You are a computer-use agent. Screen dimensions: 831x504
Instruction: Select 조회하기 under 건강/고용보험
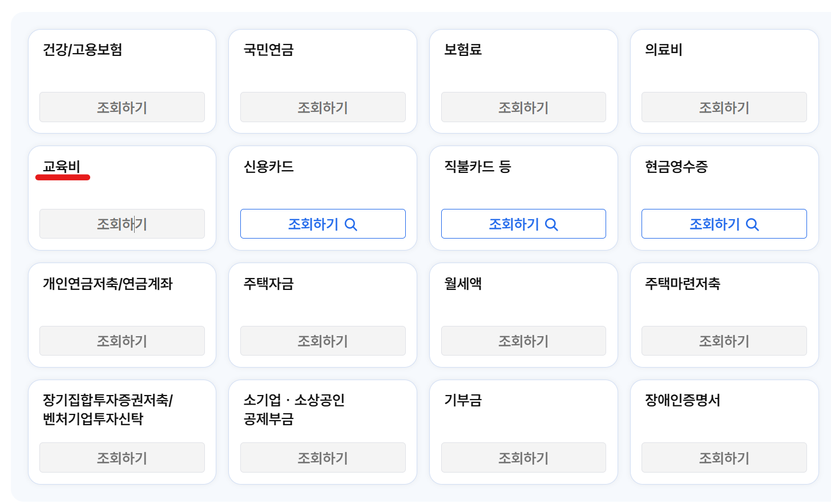pyautogui.click(x=122, y=107)
